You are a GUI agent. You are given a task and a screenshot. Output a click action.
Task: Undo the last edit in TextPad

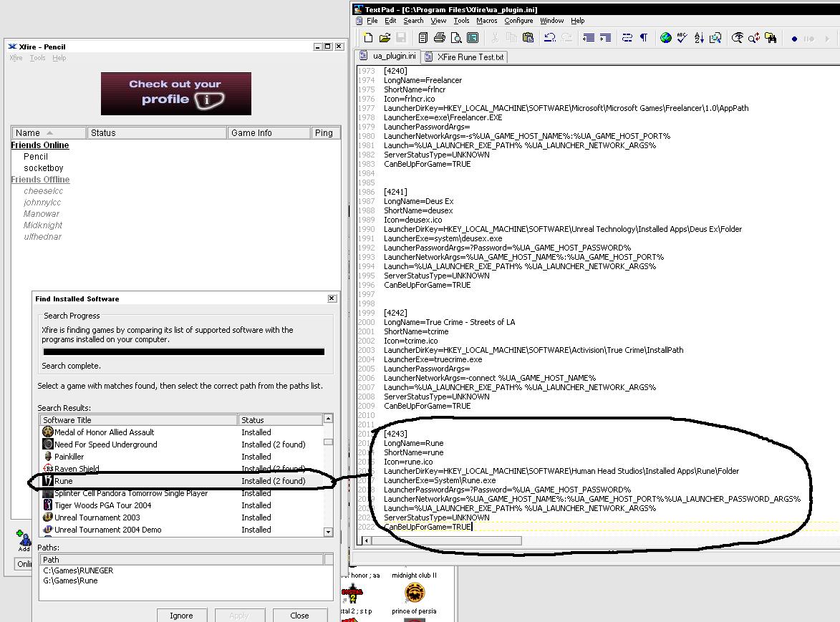click(550, 37)
